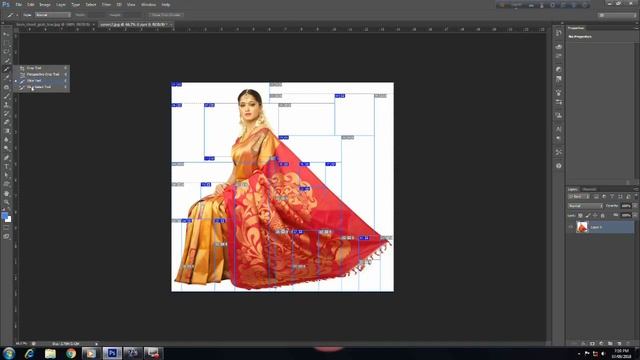Open the Filter menu
Image resolution: width=640 pixels, height=360 pixels.
pos(106,4)
